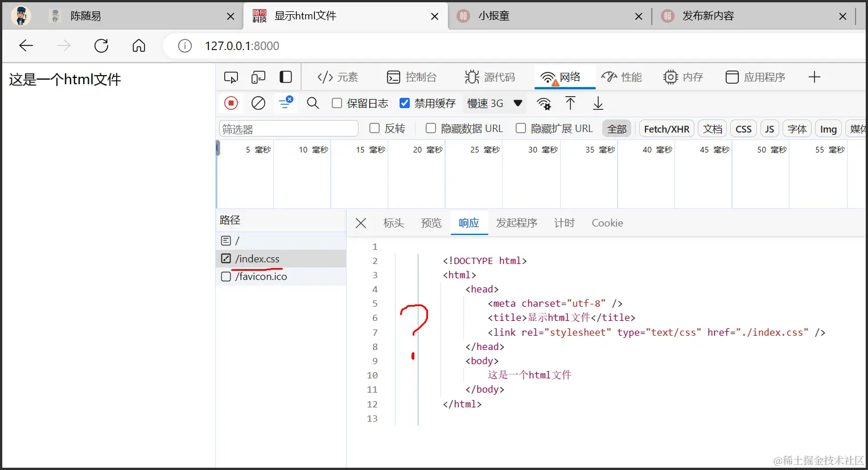Filter requests by Fetch/XHR
868x470 pixels.
(x=667, y=129)
